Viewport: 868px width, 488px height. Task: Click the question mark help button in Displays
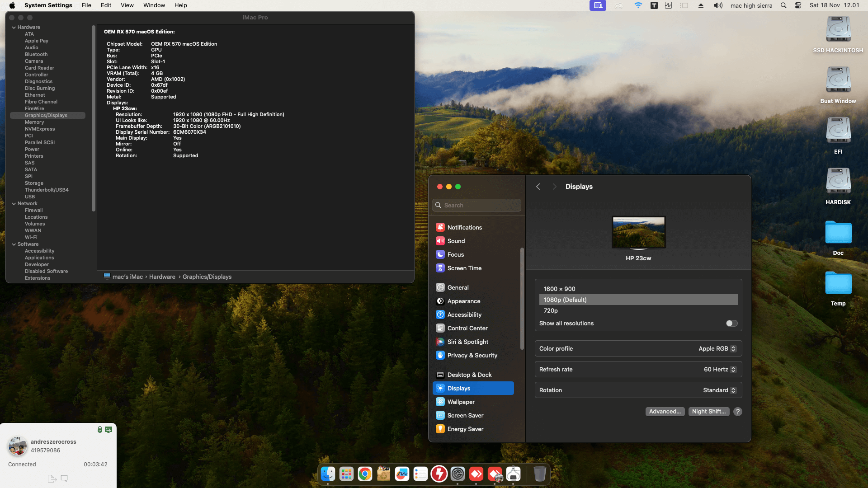(738, 412)
